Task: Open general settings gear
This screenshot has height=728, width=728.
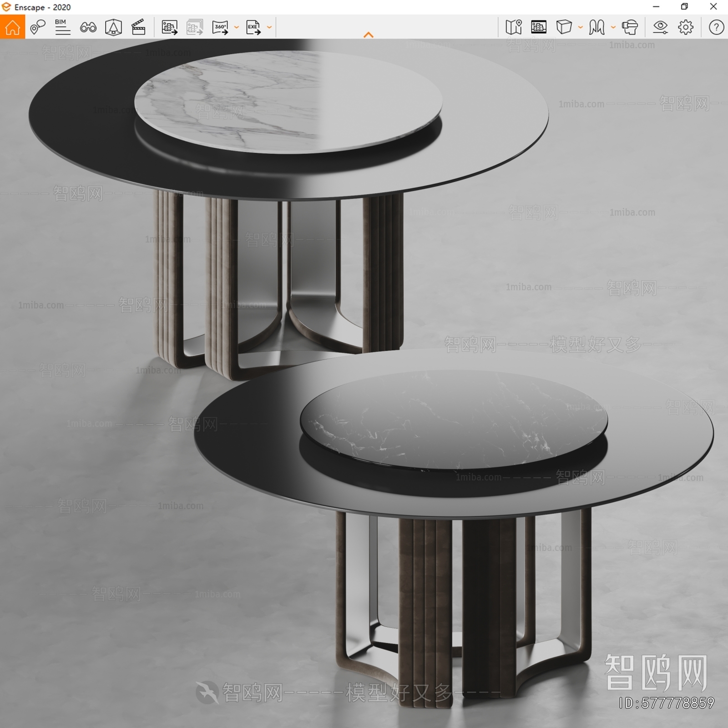Action: (686, 27)
